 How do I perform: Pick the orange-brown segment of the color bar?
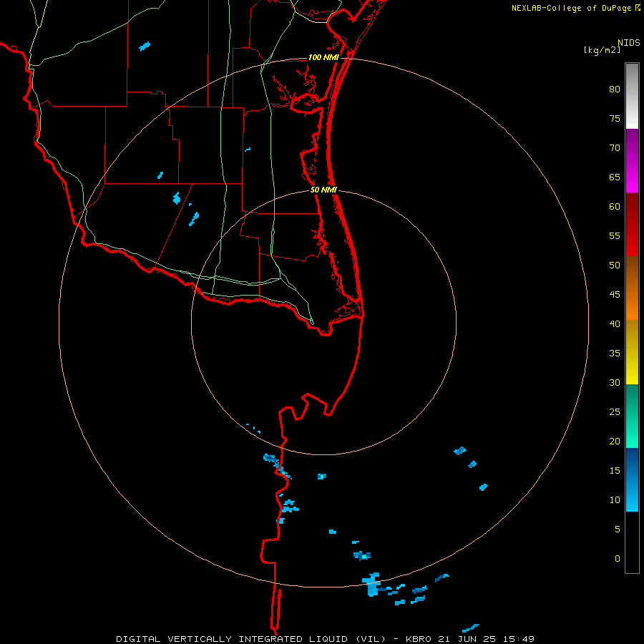click(x=632, y=288)
